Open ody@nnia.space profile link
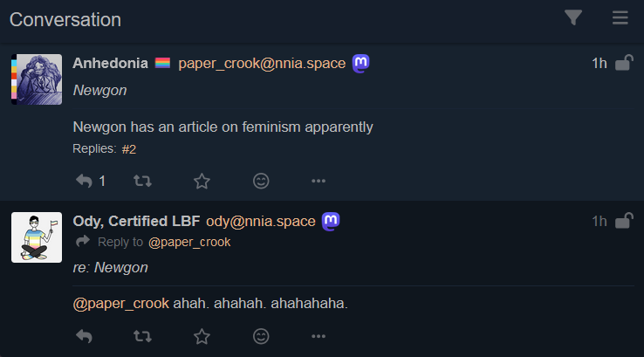The width and height of the screenshot is (644, 357). pyautogui.click(x=260, y=222)
